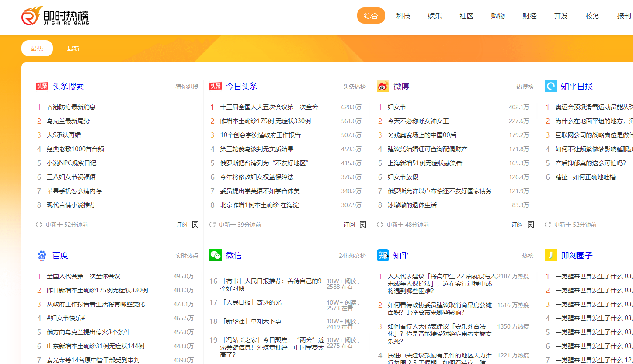Viewport: 633px width, 364px height.
Task: Open 产后抑郁真的这么可怕吗？ article
Action: [x=591, y=163]
